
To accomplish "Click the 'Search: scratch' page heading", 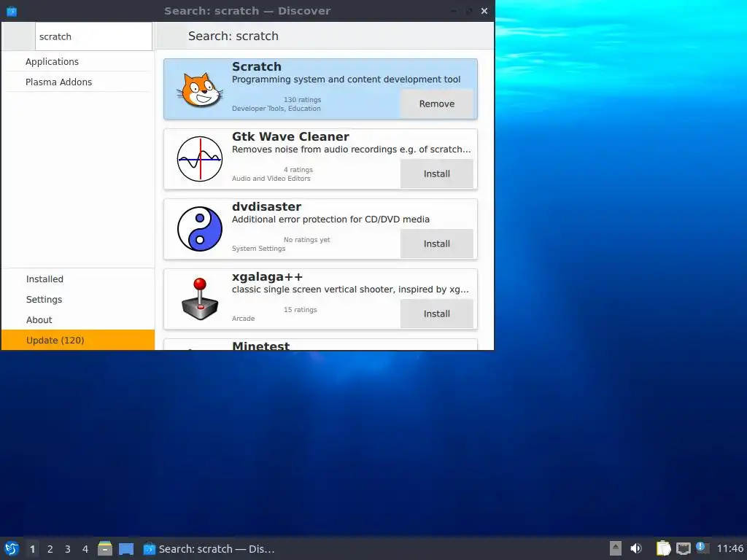I will 233,36.
